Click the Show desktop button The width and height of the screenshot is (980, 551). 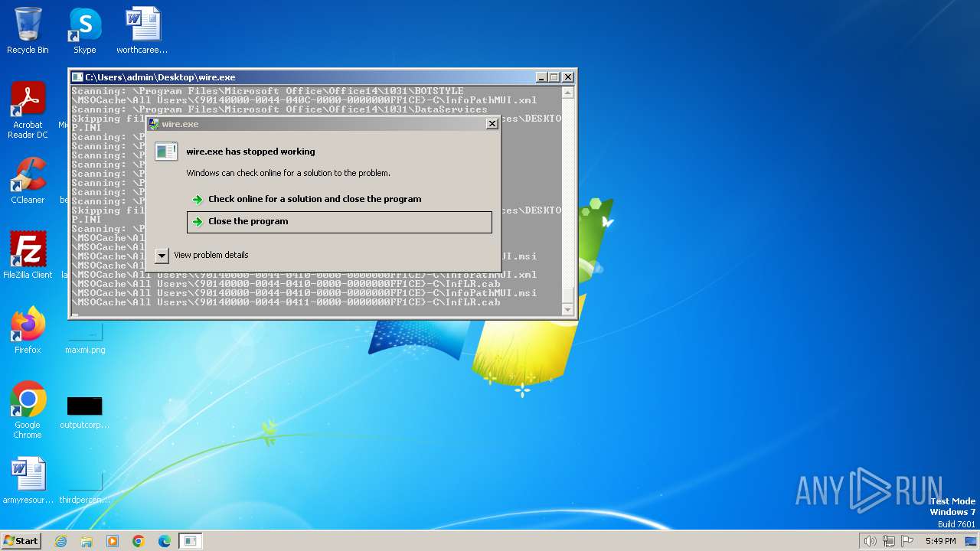point(972,541)
